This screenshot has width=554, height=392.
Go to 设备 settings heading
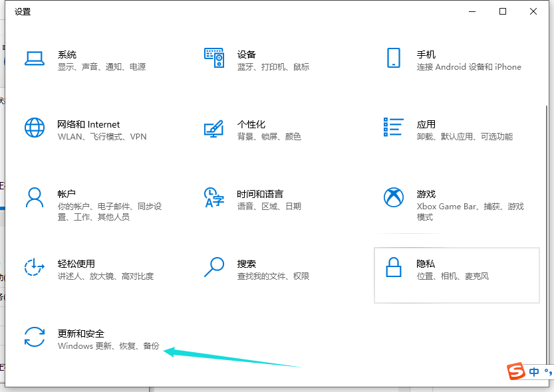pos(246,54)
